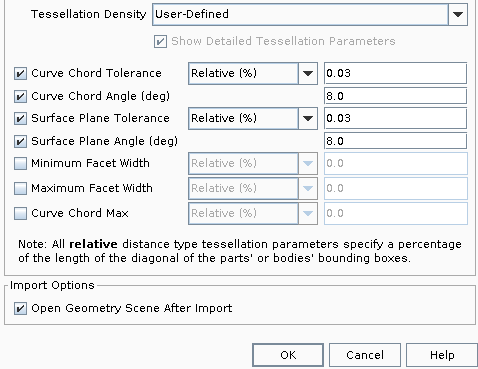Uncheck Surface Plane Tolerance checkbox
Image resolution: width=478 pixels, height=369 pixels.
(20, 118)
